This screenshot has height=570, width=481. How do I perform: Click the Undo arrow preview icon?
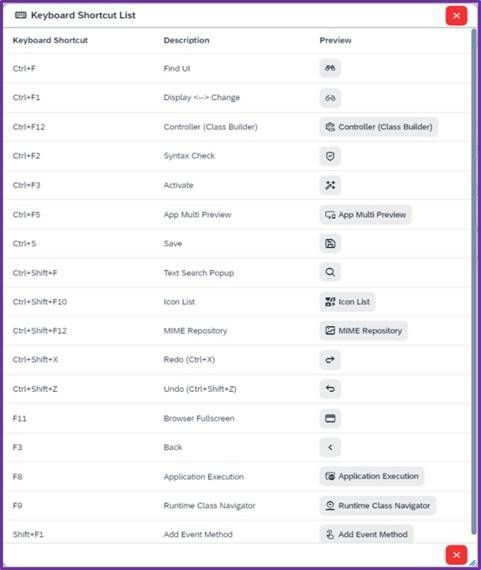[330, 389]
